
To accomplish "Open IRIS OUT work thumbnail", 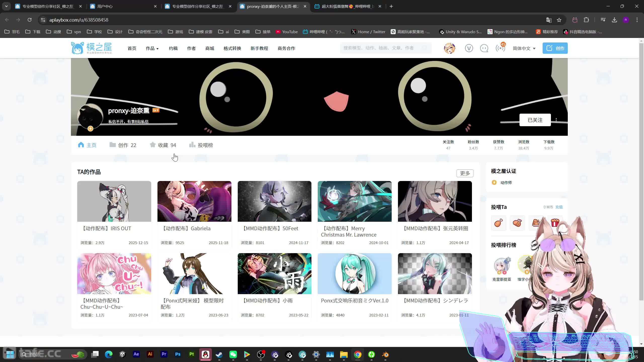I will coord(114,201).
